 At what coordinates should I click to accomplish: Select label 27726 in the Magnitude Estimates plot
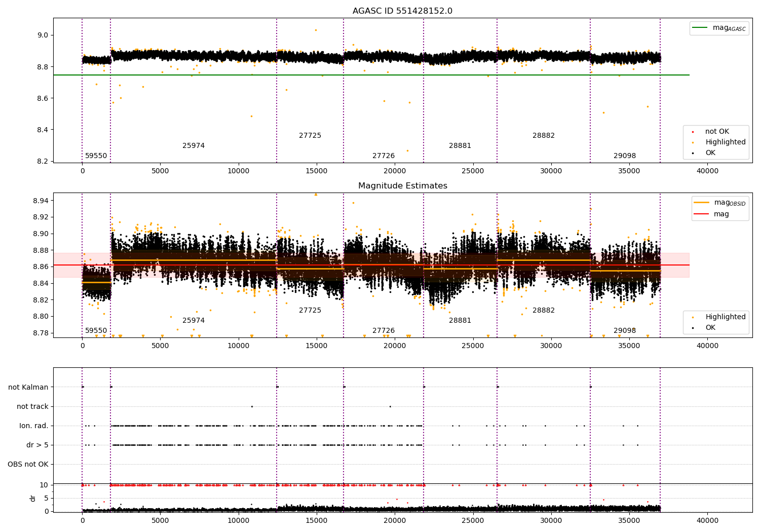(384, 331)
